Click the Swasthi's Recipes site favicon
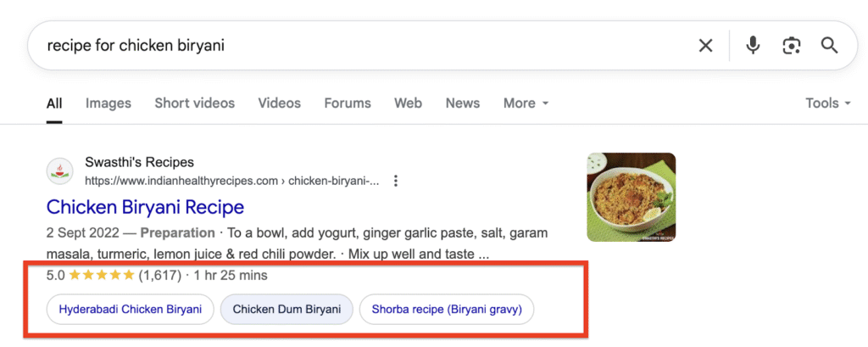 59,171
